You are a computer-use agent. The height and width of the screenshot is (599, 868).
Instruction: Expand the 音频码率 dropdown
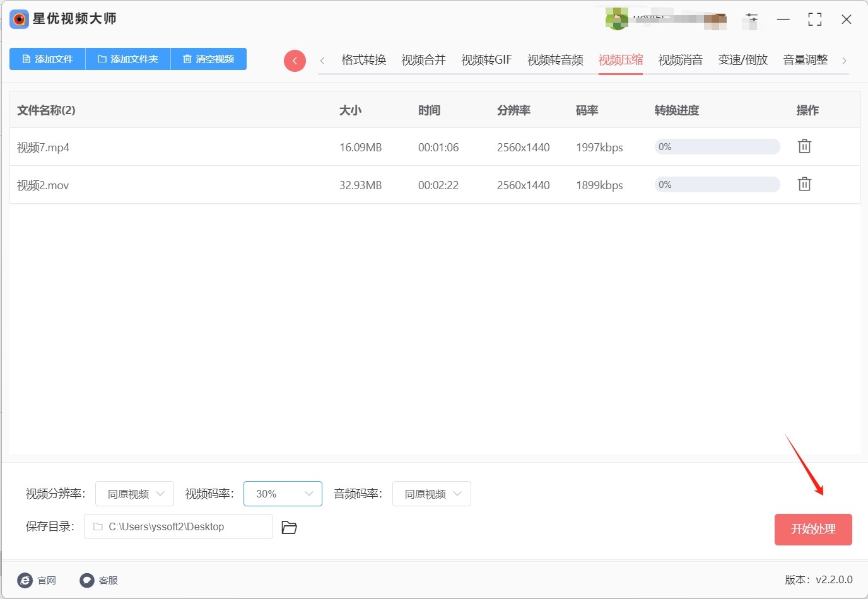click(431, 494)
